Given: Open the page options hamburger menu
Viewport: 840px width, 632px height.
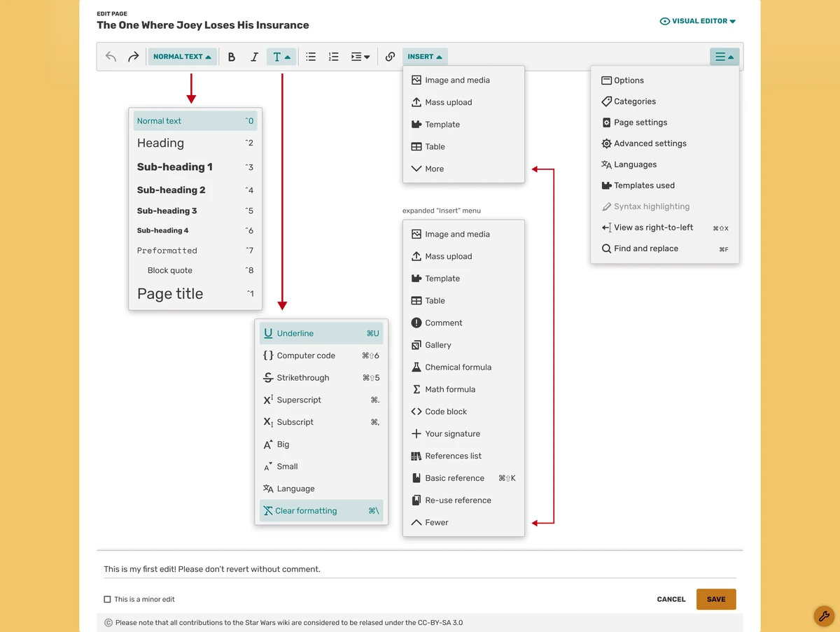Looking at the screenshot, I should [724, 57].
